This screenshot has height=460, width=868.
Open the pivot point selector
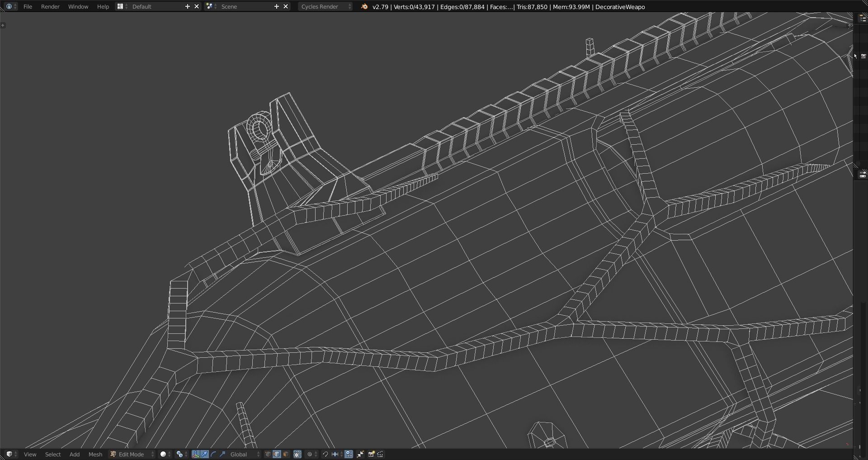point(182,454)
